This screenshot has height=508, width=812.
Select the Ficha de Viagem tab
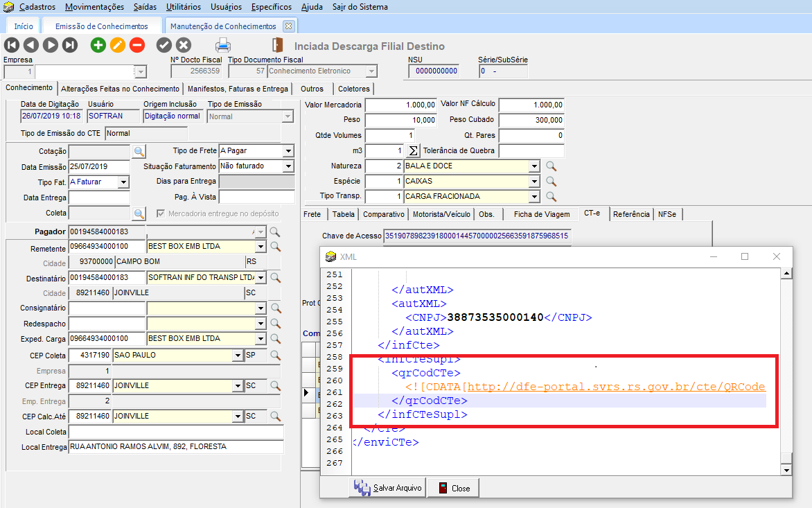(542, 214)
